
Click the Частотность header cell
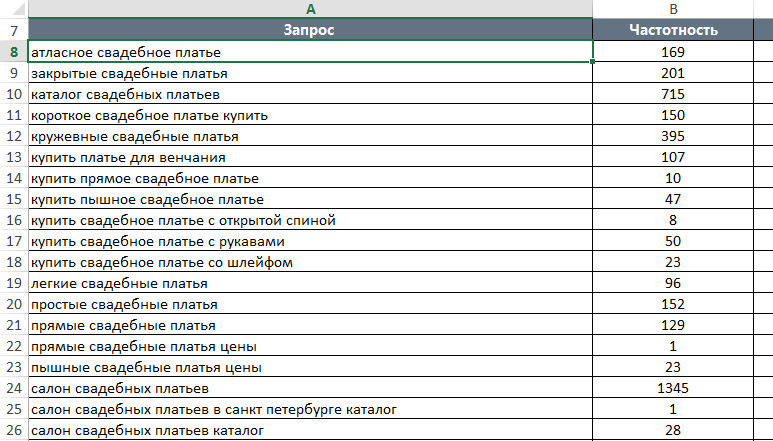(x=673, y=30)
